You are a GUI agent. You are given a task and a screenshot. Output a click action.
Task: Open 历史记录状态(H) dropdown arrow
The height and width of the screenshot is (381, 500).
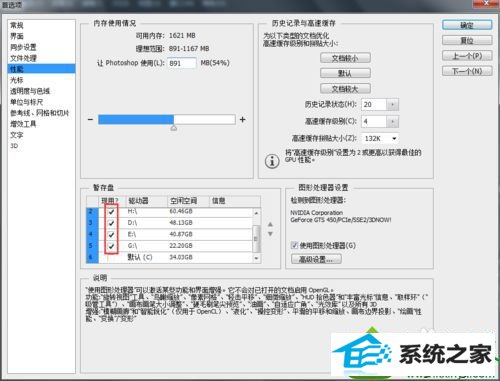[392, 105]
